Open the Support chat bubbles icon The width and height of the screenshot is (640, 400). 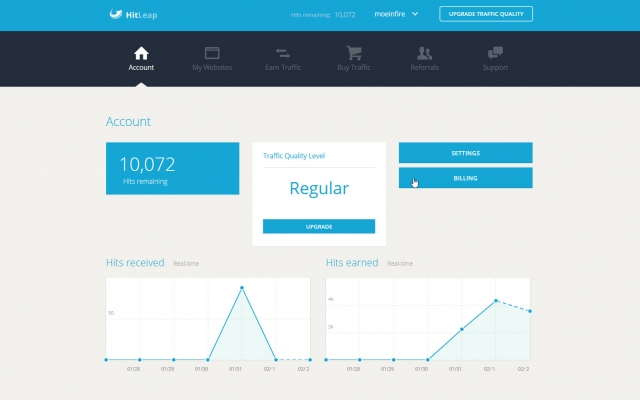495,53
